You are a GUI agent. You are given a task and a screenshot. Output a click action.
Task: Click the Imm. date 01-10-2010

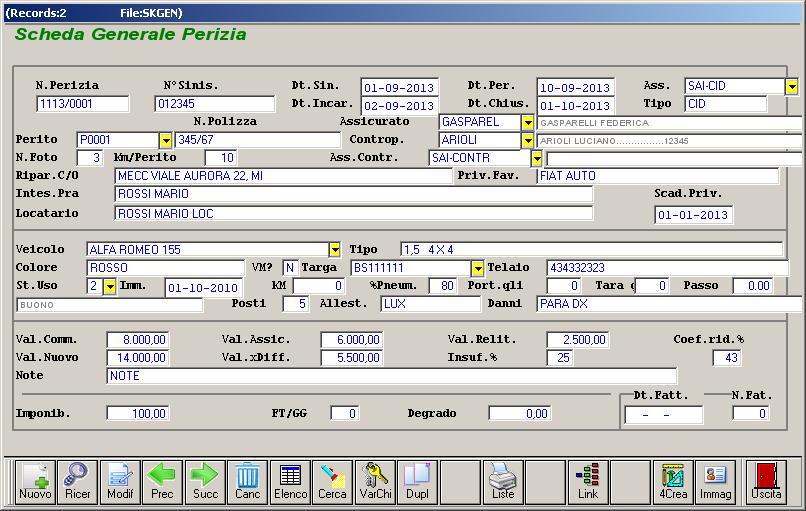click(x=204, y=288)
